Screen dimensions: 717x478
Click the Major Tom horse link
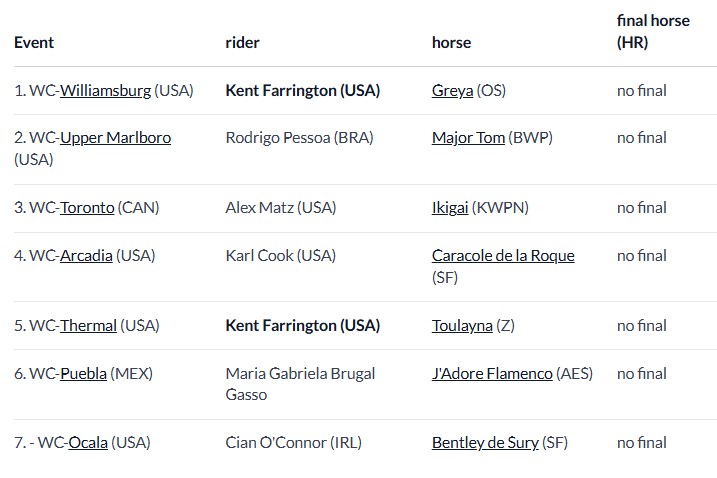[x=468, y=138]
